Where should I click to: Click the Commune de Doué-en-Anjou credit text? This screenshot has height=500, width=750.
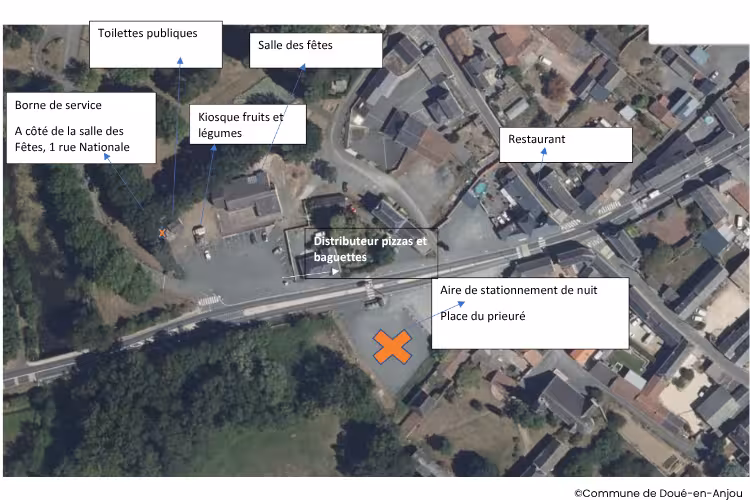pyautogui.click(x=658, y=493)
